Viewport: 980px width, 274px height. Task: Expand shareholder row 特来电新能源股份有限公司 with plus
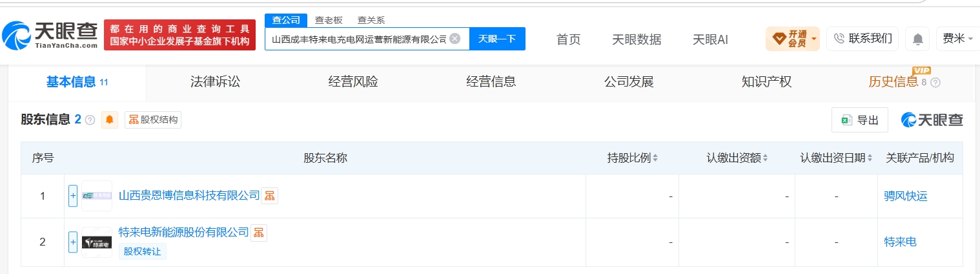73,242
